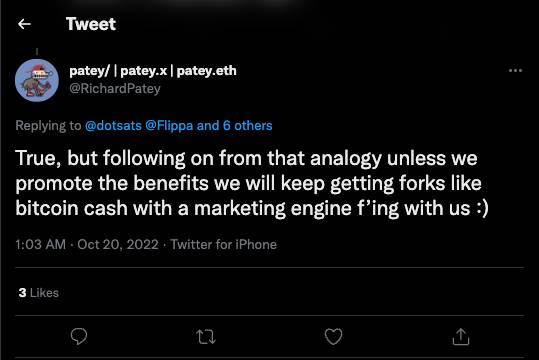Click the reply speech bubble icon
539x360 pixels.
(x=79, y=336)
